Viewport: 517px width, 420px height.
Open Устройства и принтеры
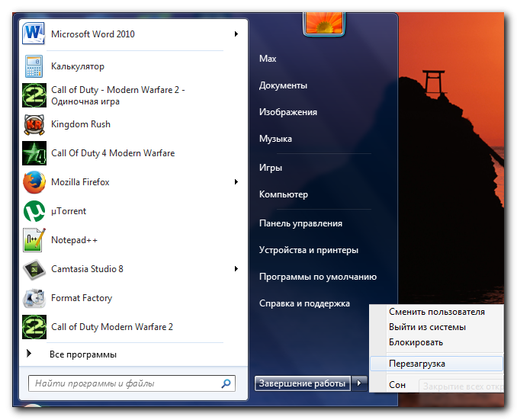[x=308, y=250]
